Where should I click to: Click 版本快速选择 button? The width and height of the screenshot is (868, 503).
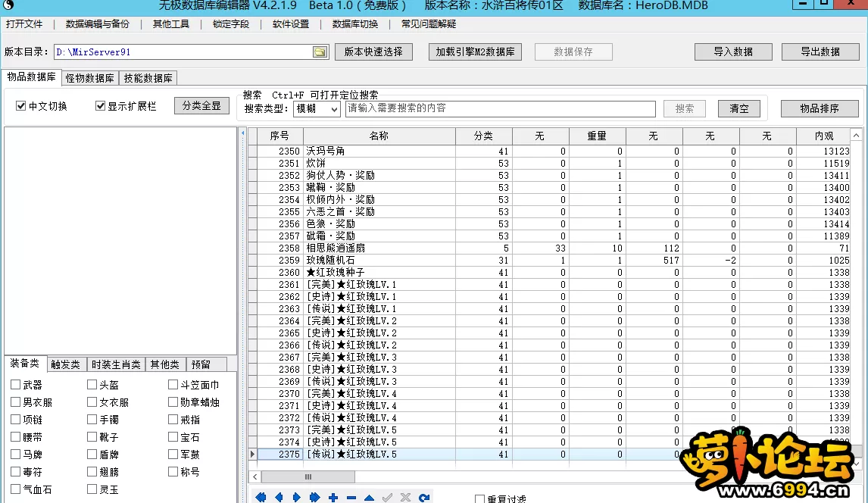(x=373, y=52)
